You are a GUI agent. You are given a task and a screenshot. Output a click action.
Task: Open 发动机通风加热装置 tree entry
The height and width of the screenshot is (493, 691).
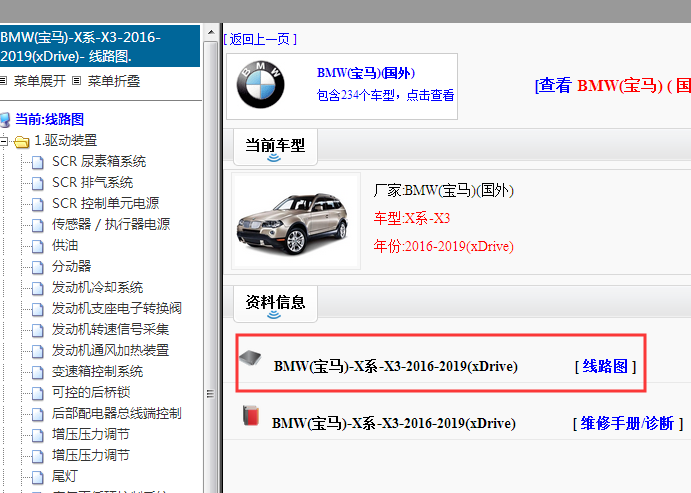(110, 351)
